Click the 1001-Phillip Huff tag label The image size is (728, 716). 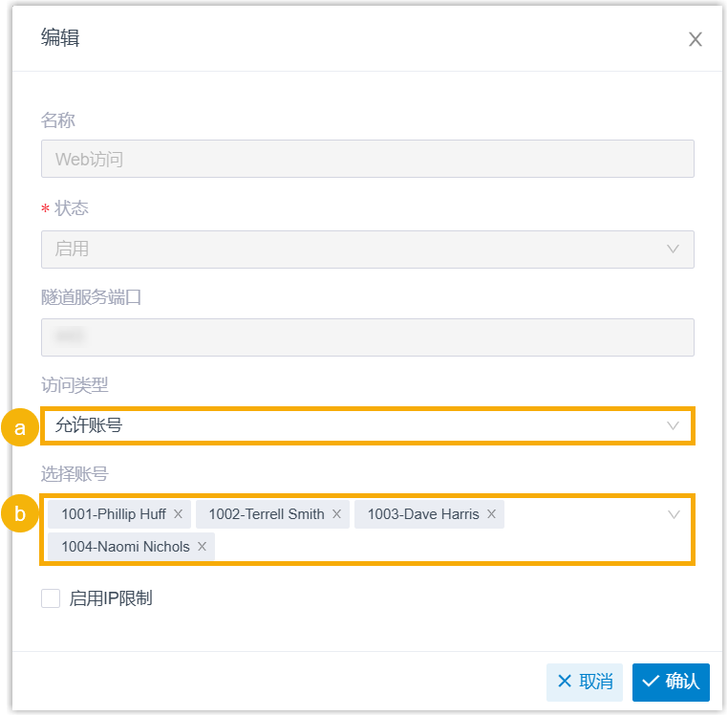(x=113, y=514)
